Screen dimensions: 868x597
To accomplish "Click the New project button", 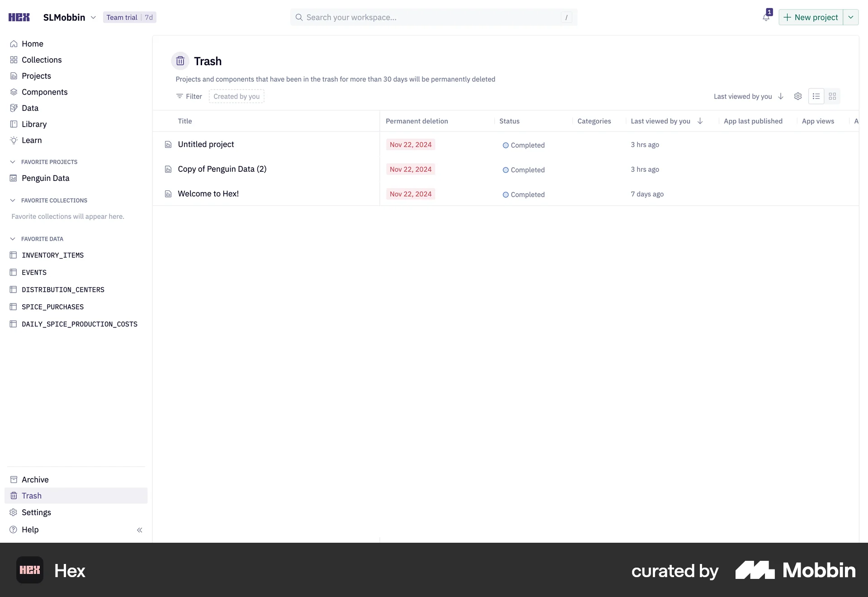I will (x=811, y=17).
